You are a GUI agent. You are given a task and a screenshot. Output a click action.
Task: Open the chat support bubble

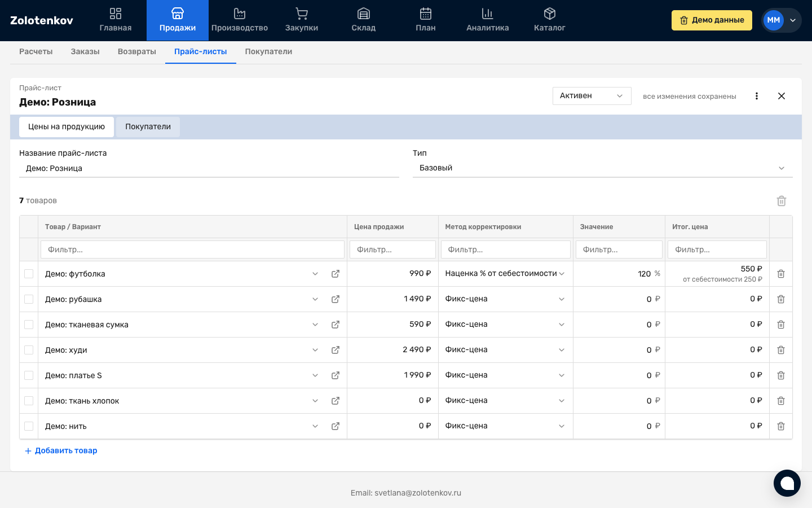[x=787, y=483]
